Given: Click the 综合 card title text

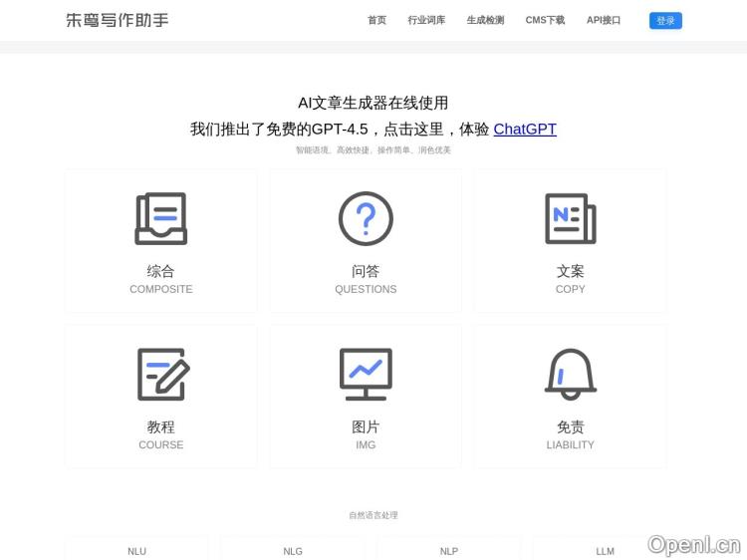Looking at the screenshot, I should (161, 271).
